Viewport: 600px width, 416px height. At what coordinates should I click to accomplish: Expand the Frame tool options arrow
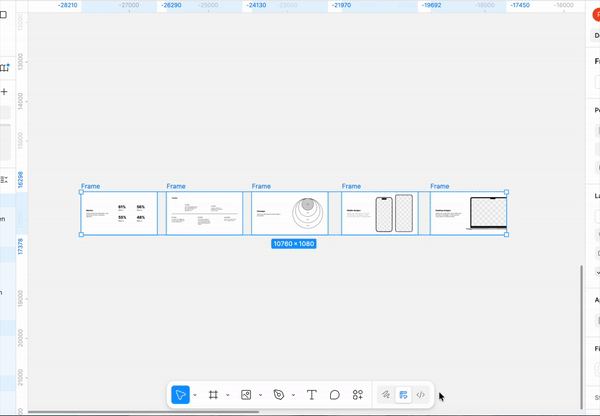click(227, 395)
